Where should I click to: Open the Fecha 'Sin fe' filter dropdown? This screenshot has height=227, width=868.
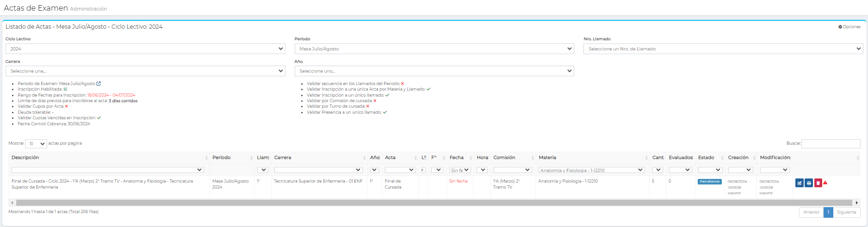click(x=460, y=170)
